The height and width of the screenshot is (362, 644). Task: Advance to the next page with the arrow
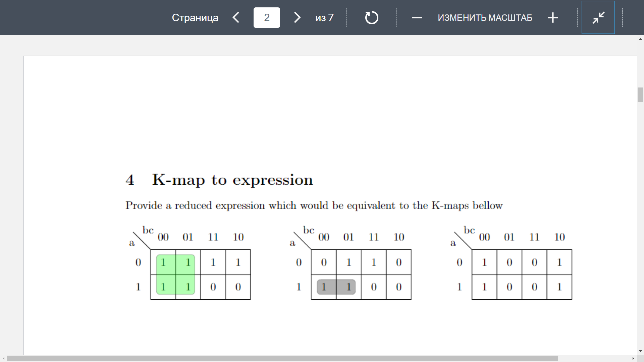pyautogui.click(x=297, y=18)
